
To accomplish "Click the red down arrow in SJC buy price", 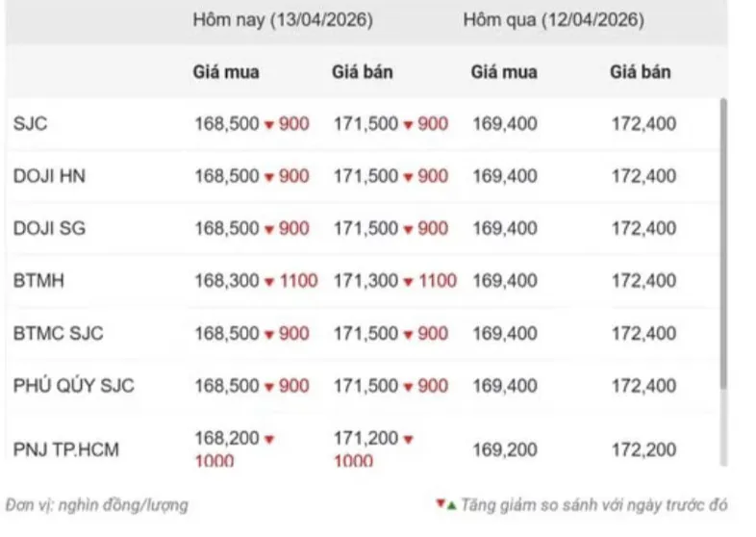I will tap(270, 125).
